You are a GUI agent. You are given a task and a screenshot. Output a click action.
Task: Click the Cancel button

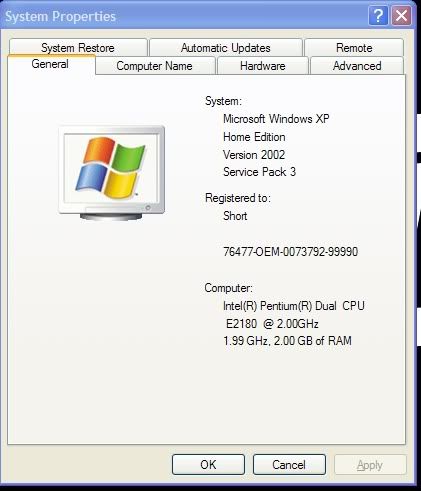(x=289, y=464)
